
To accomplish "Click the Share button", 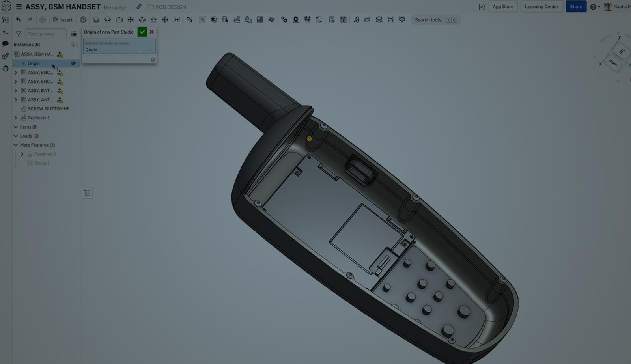I will [x=576, y=6].
